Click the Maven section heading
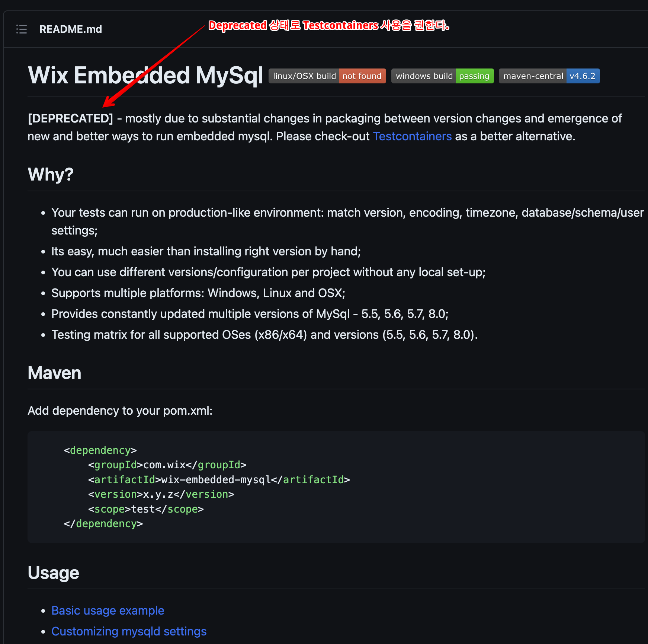The height and width of the screenshot is (644, 648). (x=54, y=373)
